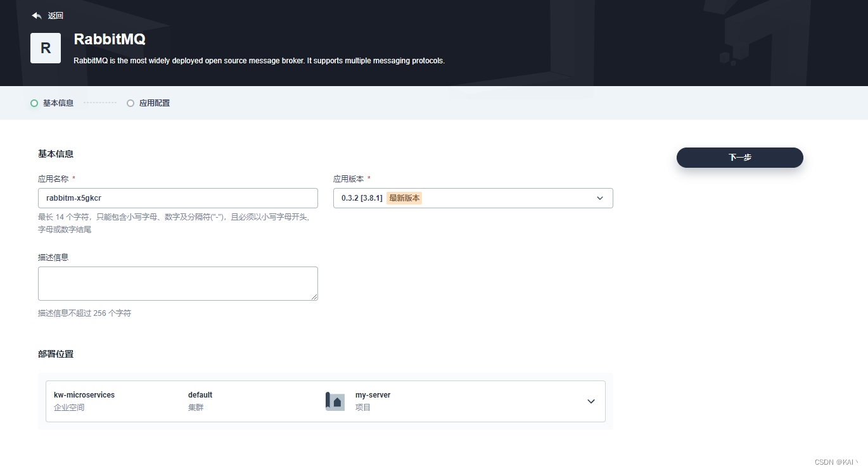Image resolution: width=868 pixels, height=471 pixels.
Task: Click the 部署位置 section heading
Action: tap(56, 354)
